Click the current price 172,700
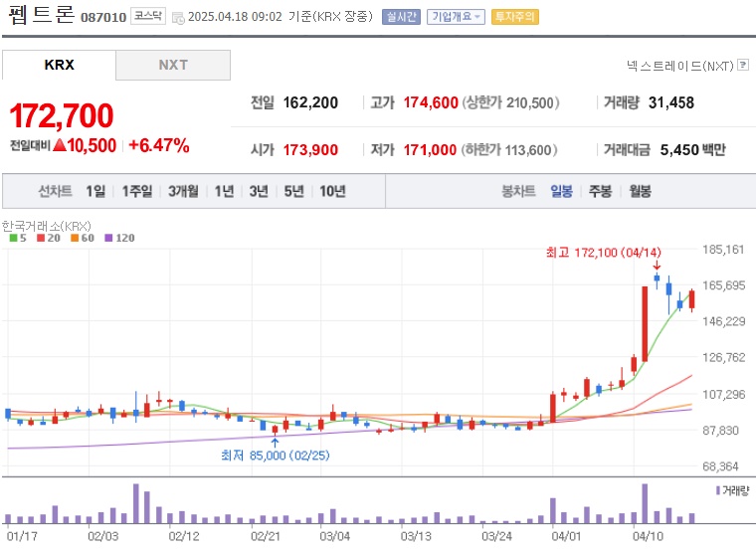This screenshot has width=756, height=552. tap(62, 116)
